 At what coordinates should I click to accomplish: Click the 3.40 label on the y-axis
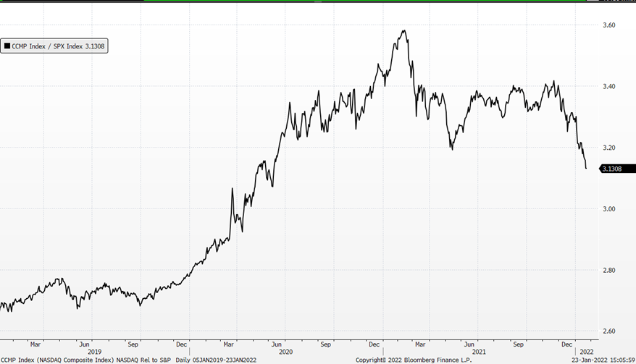coord(608,86)
